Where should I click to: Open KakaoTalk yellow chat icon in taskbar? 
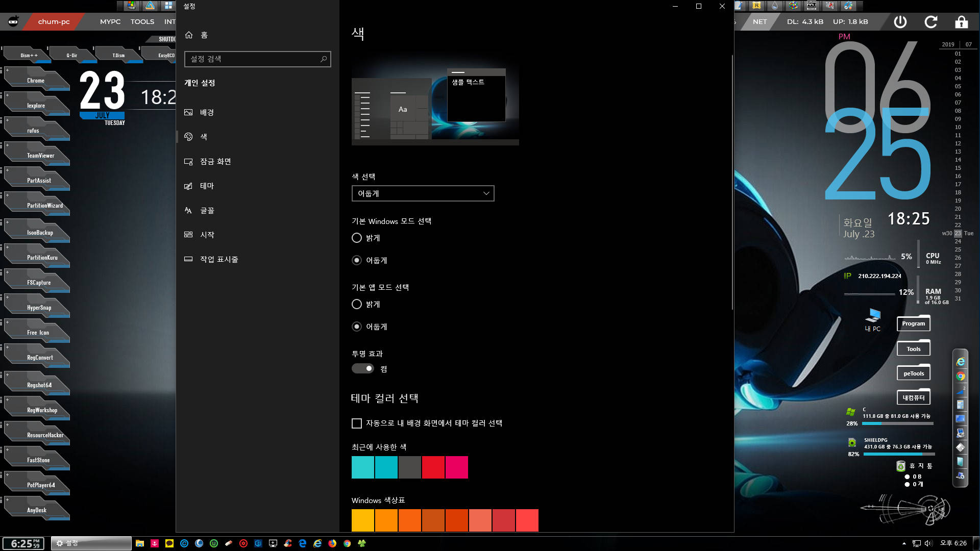pyautogui.click(x=169, y=543)
